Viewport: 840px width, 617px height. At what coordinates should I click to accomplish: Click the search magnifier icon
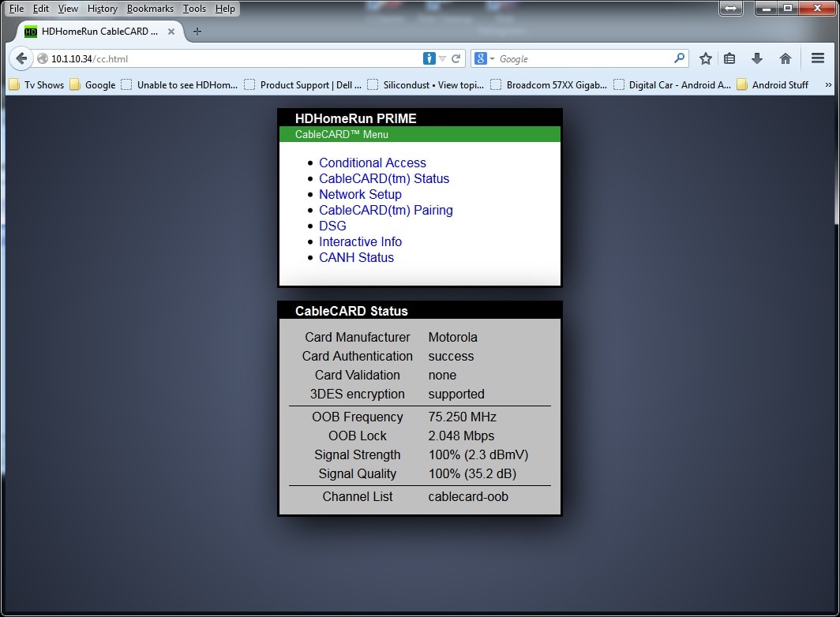tap(679, 59)
